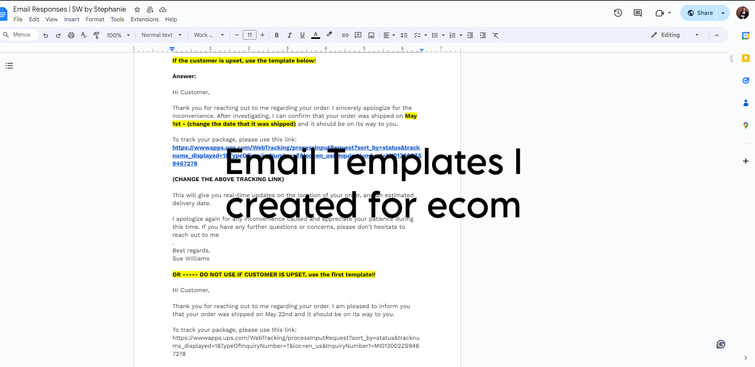Clear formatting with the toolbar icon
755x367 pixels.
point(495,35)
